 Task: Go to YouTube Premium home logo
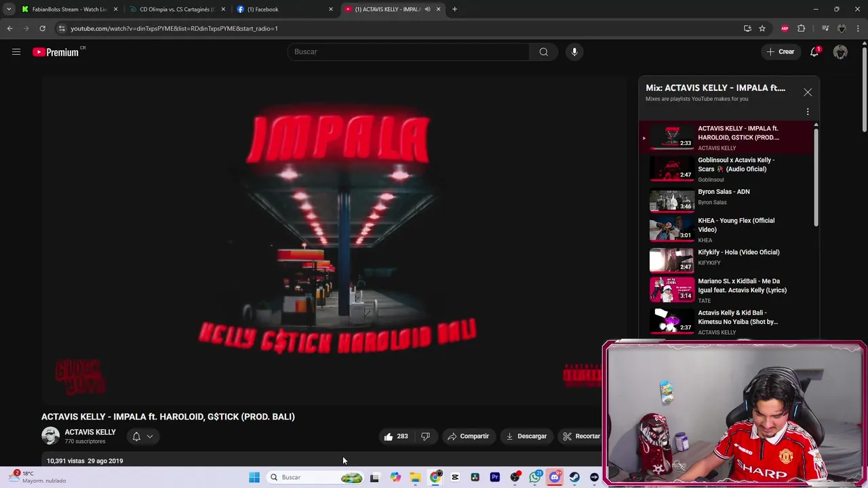pos(56,52)
